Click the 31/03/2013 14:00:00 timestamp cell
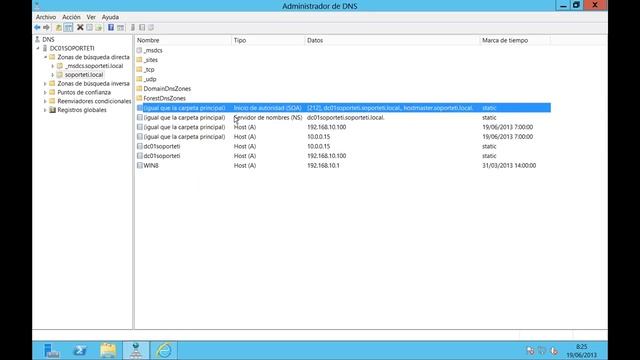The image size is (640, 360). click(509, 165)
